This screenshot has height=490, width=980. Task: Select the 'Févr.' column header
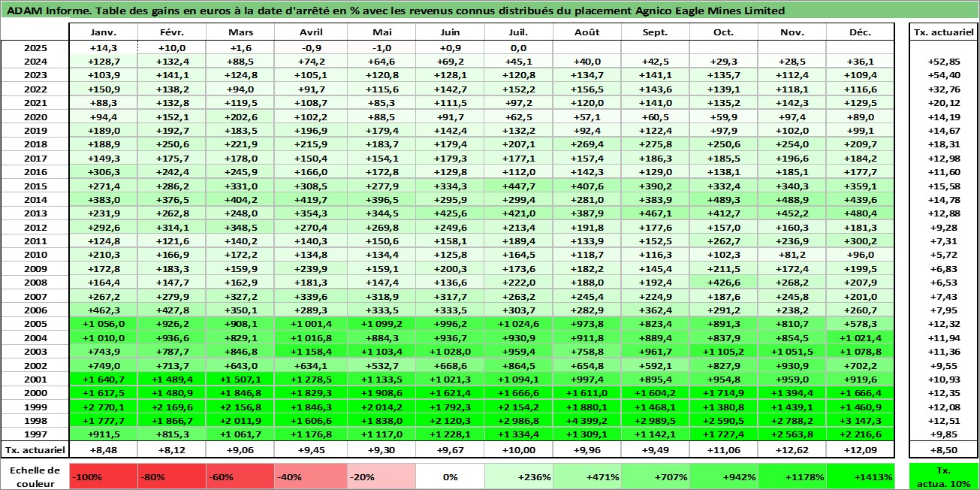(172, 32)
